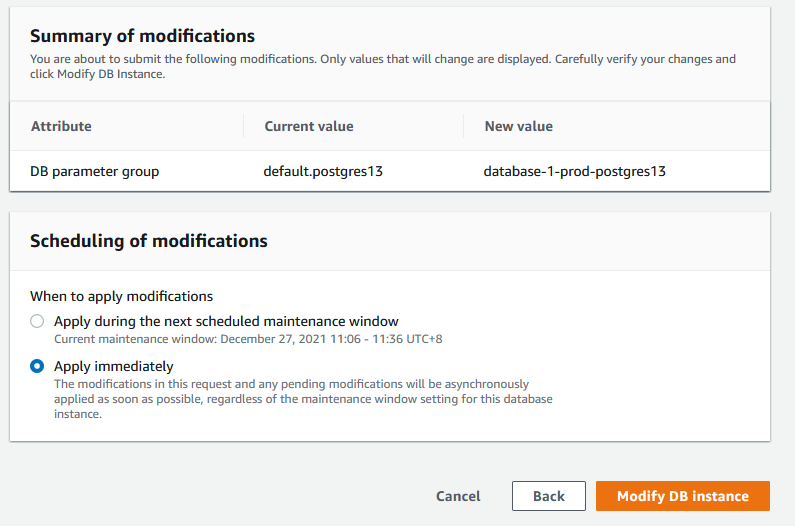The image size is (795, 526).
Task: Select the Apply immediately radio button
Action: 37,366
